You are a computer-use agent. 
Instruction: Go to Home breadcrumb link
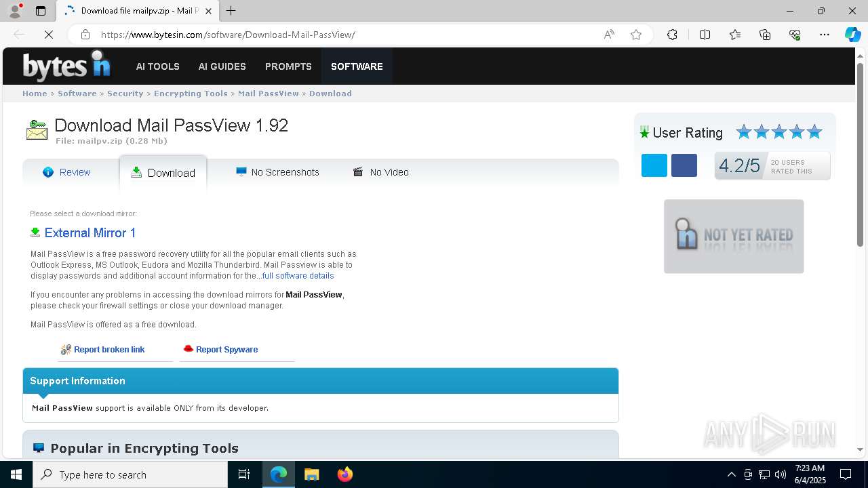[x=35, y=94]
